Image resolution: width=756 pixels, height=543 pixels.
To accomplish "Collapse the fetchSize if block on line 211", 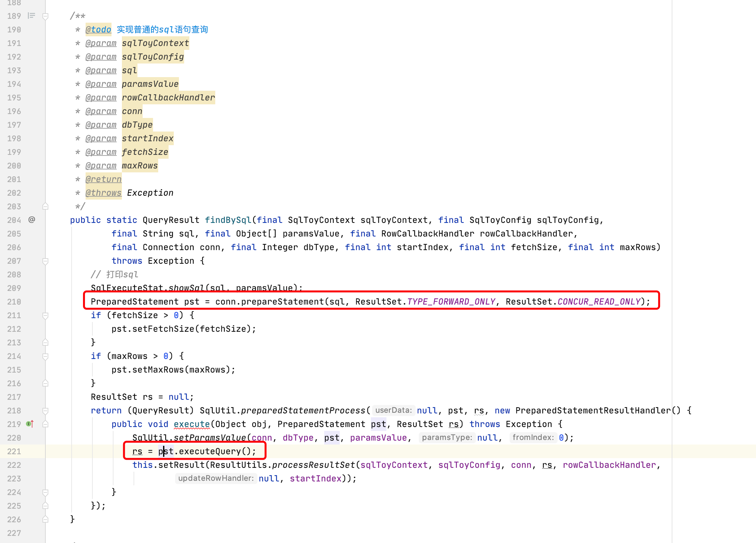I will tap(46, 315).
